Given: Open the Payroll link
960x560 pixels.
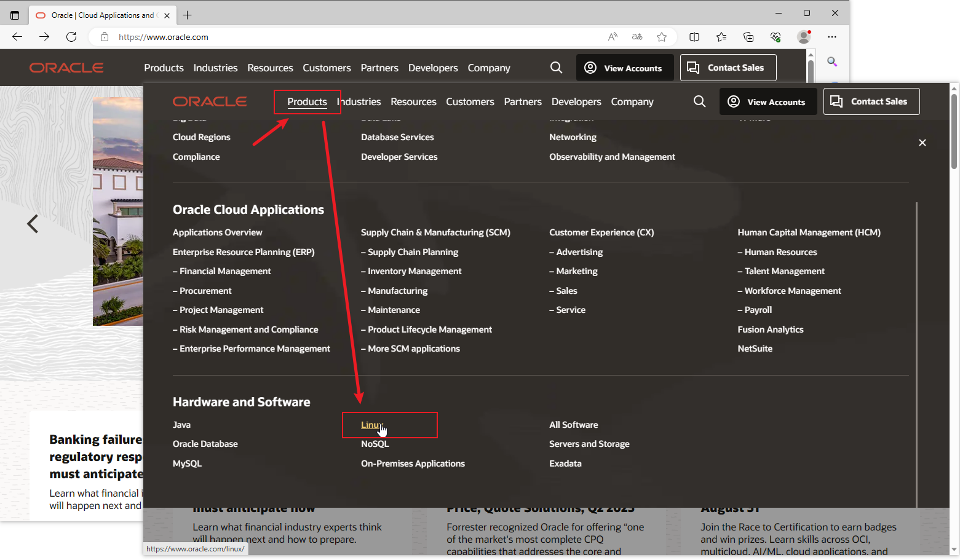Looking at the screenshot, I should (x=755, y=310).
